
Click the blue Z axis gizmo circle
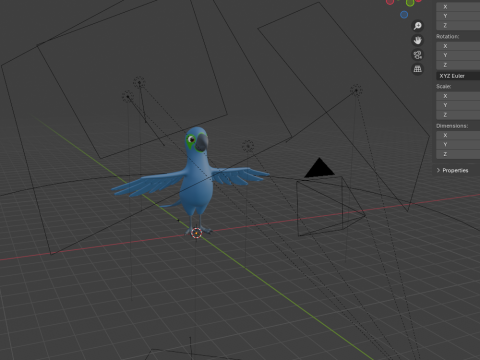click(404, 15)
